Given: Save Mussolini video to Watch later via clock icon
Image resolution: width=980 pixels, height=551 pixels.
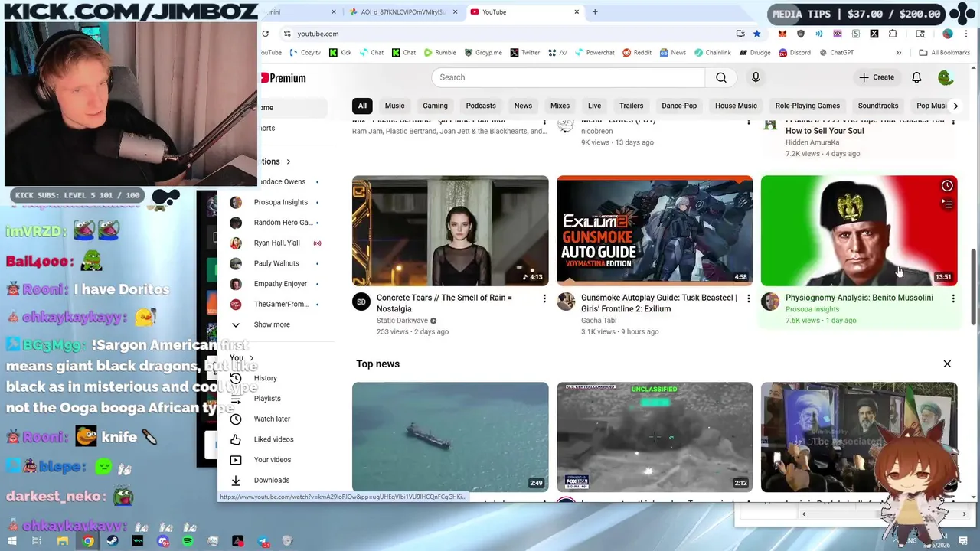Looking at the screenshot, I should pos(947,186).
